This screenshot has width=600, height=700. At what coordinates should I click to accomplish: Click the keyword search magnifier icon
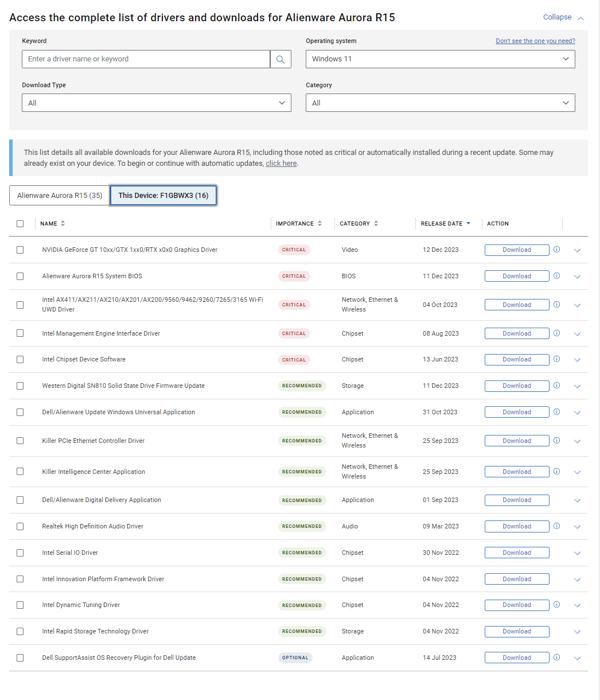click(x=280, y=59)
